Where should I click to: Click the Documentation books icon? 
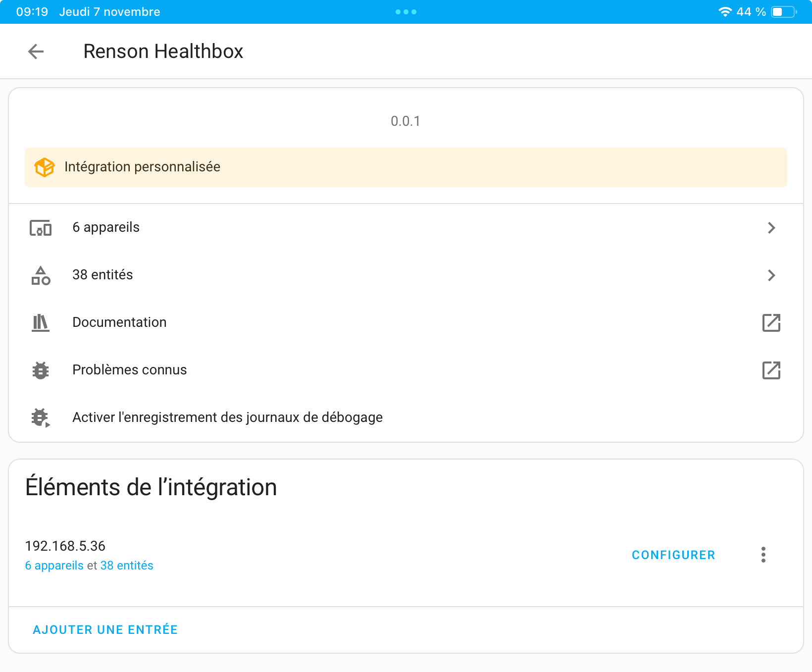click(x=41, y=323)
